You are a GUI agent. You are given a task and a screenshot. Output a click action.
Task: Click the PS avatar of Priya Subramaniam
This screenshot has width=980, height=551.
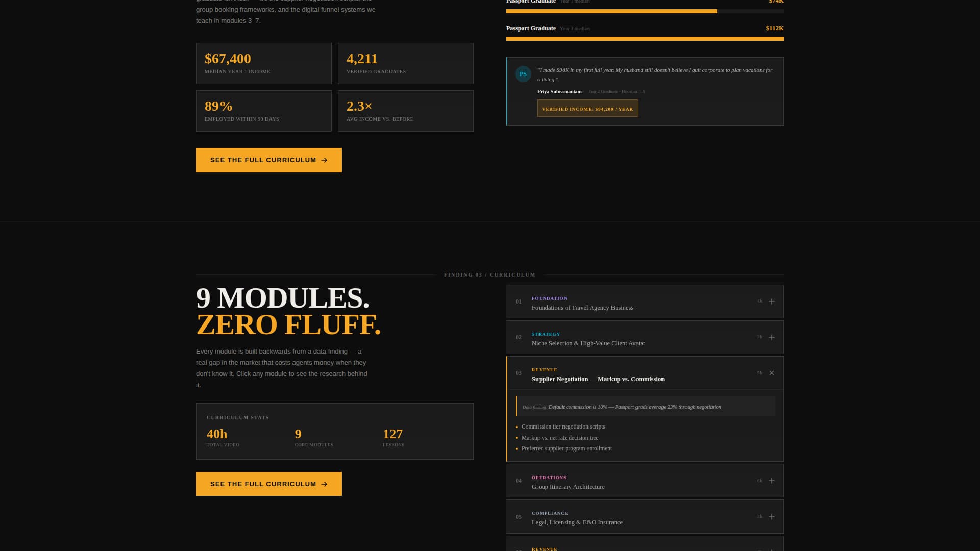point(523,74)
